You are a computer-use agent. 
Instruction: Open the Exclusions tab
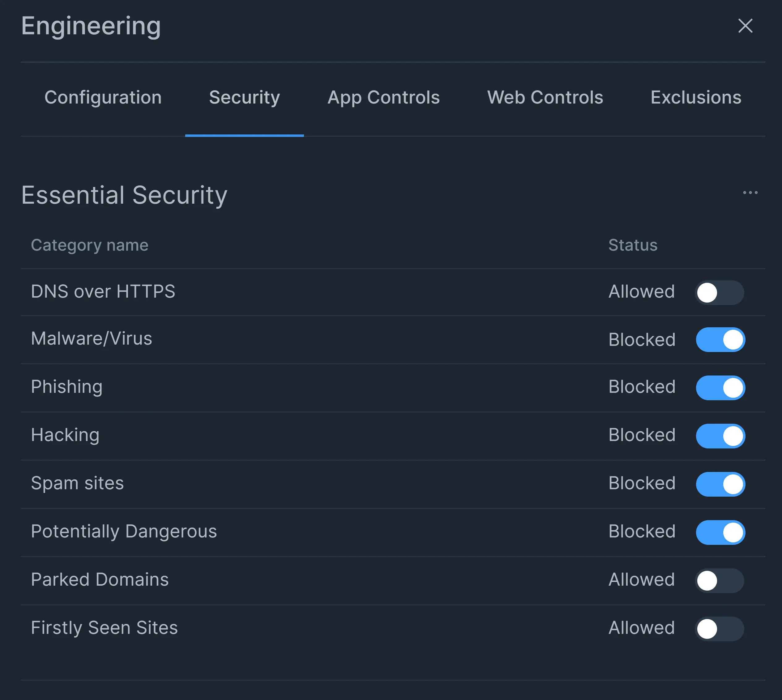click(x=695, y=97)
